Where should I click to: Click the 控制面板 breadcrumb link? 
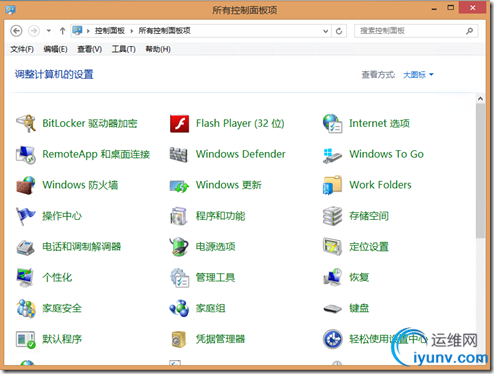[x=110, y=31]
